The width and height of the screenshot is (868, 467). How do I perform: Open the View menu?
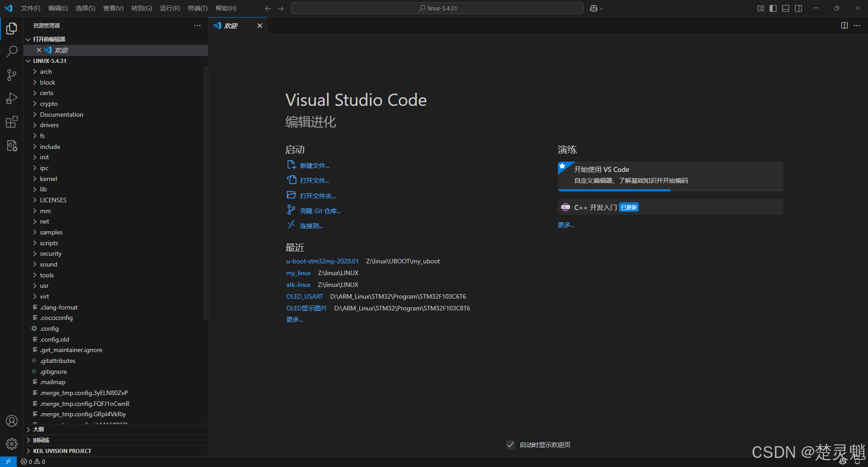tap(113, 9)
